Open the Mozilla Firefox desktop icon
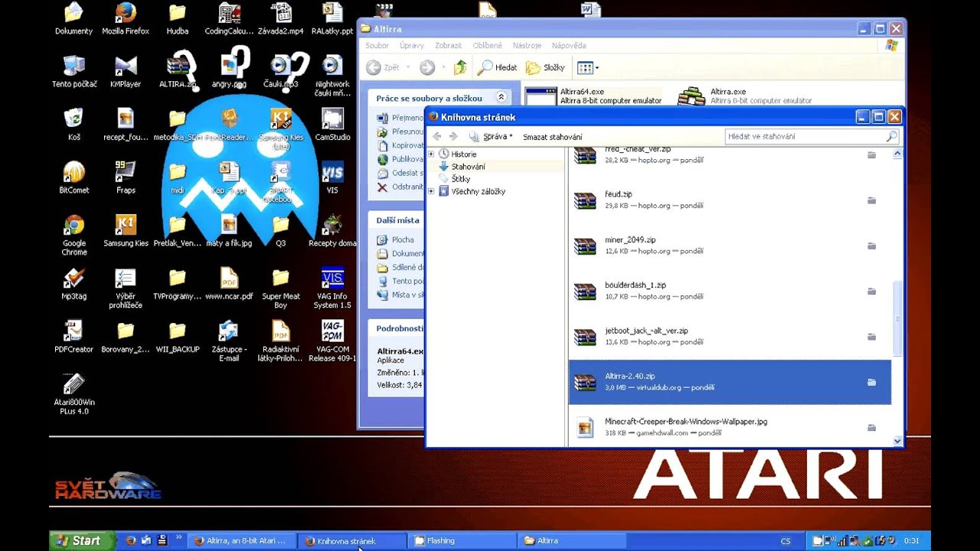The image size is (980, 551). tap(126, 19)
